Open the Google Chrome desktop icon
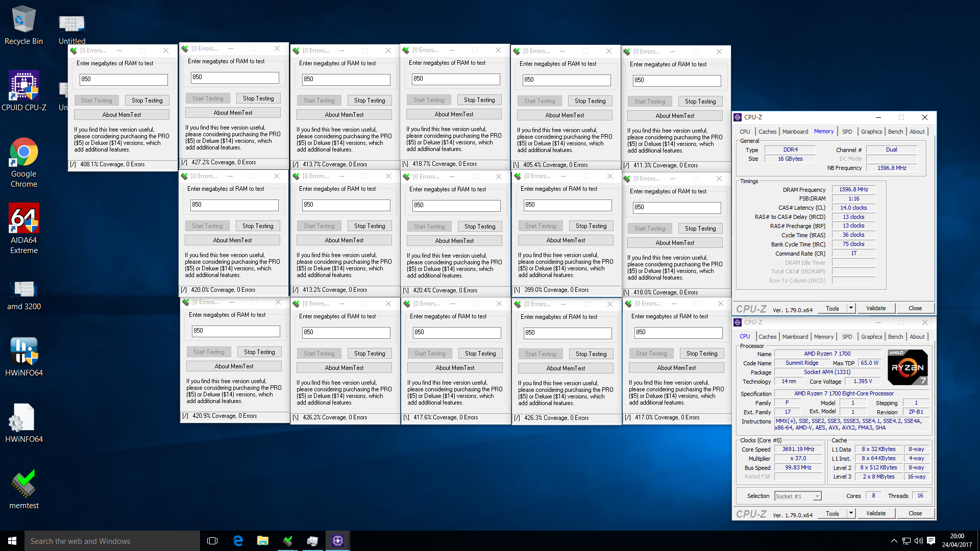This screenshot has height=551, width=980. pyautogui.click(x=23, y=163)
